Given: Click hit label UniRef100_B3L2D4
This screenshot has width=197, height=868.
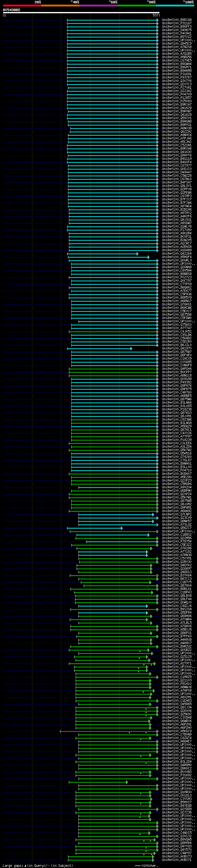Looking at the screenshot, I should 176,761.
